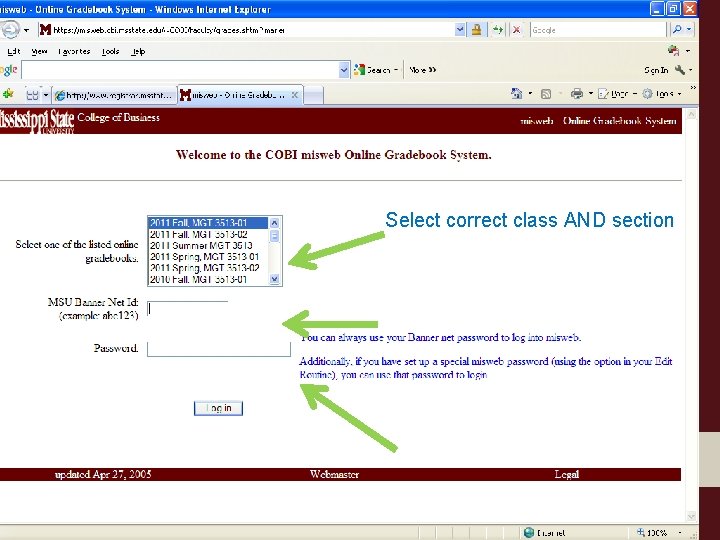
Task: Select 2011 Summer MGT 3513 gradebook
Action: (x=208, y=245)
